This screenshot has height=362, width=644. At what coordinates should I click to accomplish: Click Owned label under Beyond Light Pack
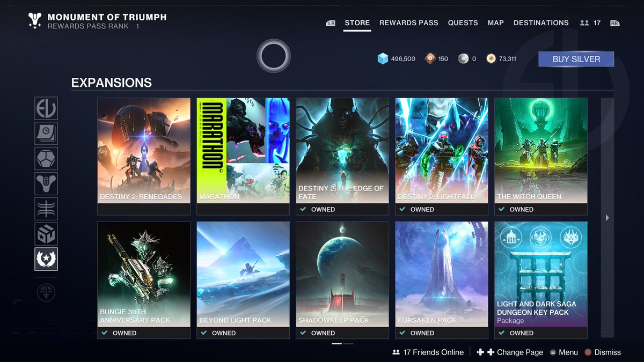click(x=224, y=333)
